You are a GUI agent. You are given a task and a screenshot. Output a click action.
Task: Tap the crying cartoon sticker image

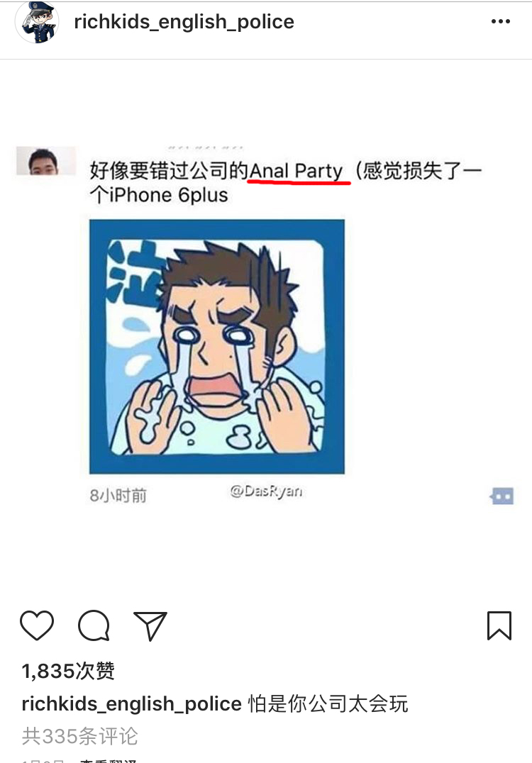pos(217,347)
